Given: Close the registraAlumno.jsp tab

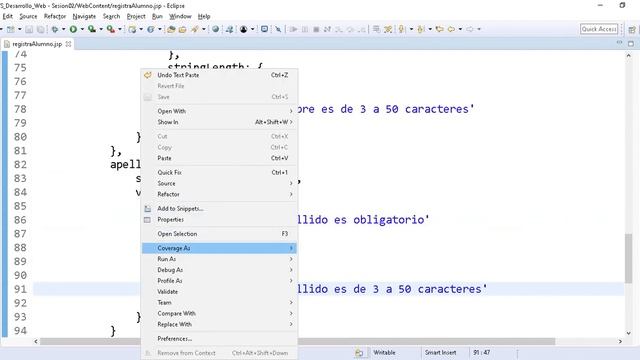Looking at the screenshot, I should [69, 44].
